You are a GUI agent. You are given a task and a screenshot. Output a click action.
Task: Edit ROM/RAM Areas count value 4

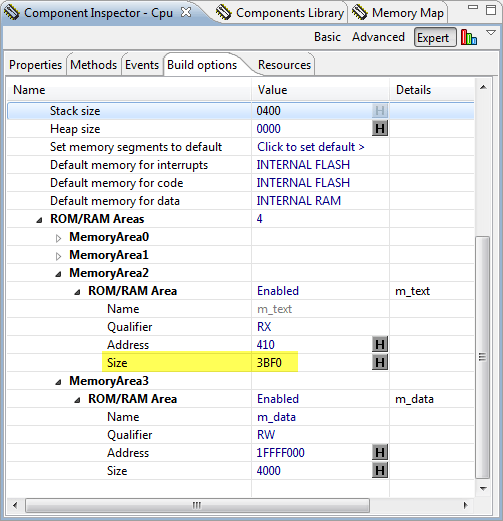(259, 219)
